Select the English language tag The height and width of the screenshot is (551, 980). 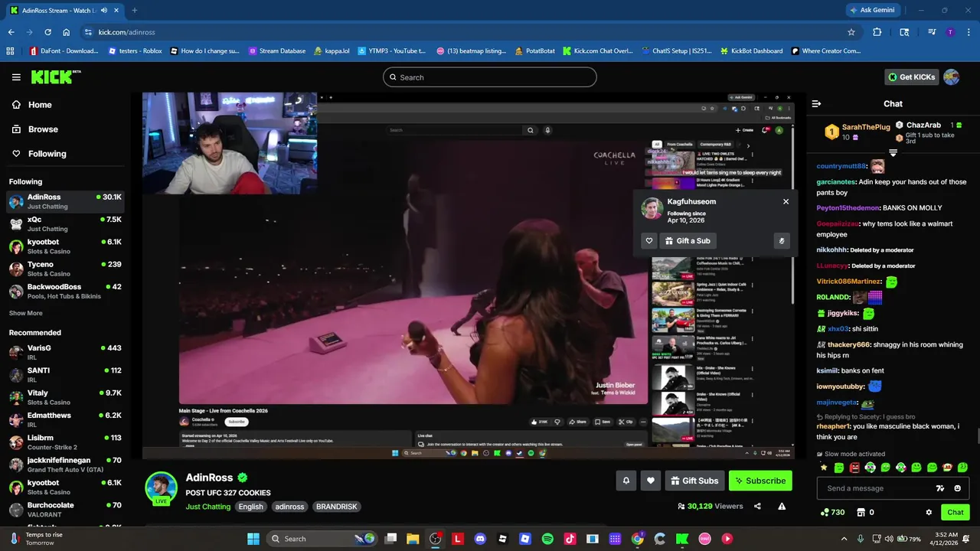click(250, 507)
